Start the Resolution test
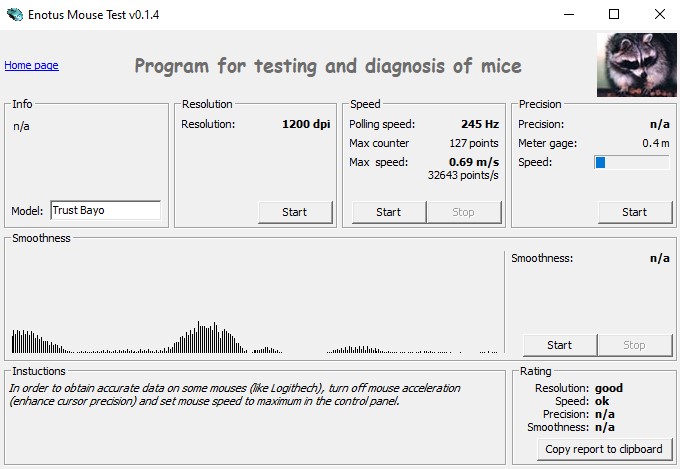680x469 pixels. tap(295, 212)
